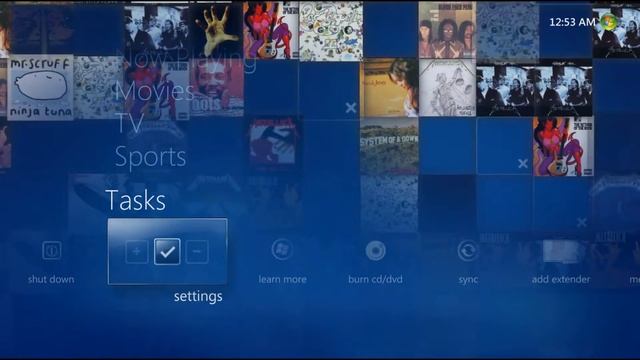640x360 pixels.
Task: Click the Windows Media Center logo
Action: click(x=609, y=22)
